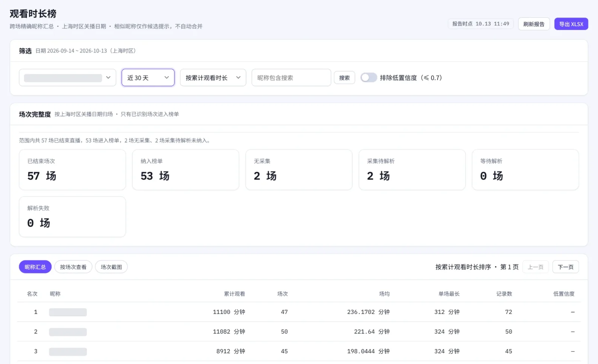This screenshot has width=598, height=364.
Task: Click the blurred nickname in rank 1 row
Action: (68, 312)
